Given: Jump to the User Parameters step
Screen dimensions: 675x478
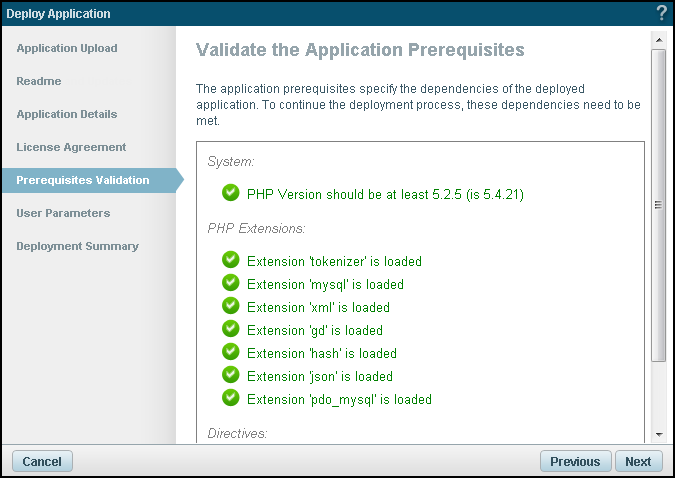Looking at the screenshot, I should [x=63, y=213].
